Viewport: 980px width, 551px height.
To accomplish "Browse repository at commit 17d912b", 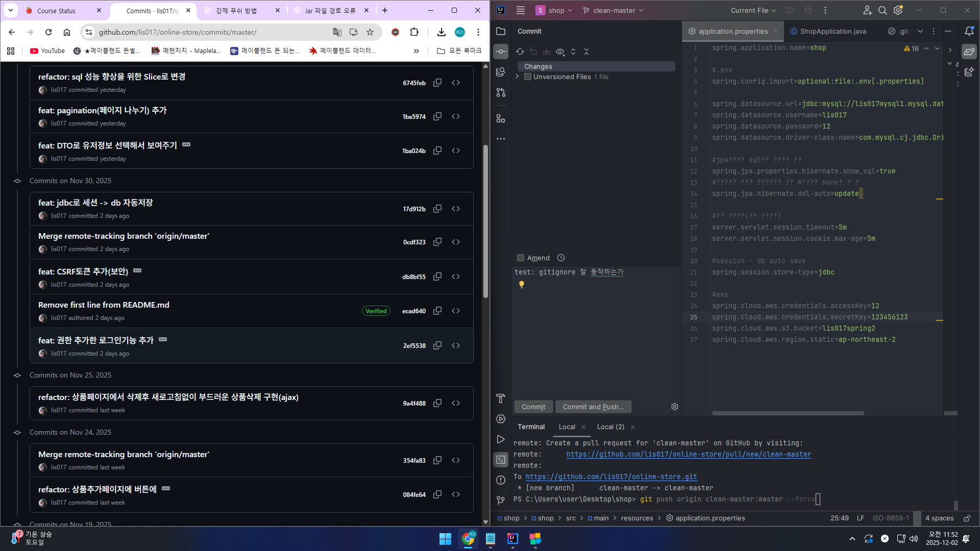I will [x=456, y=209].
